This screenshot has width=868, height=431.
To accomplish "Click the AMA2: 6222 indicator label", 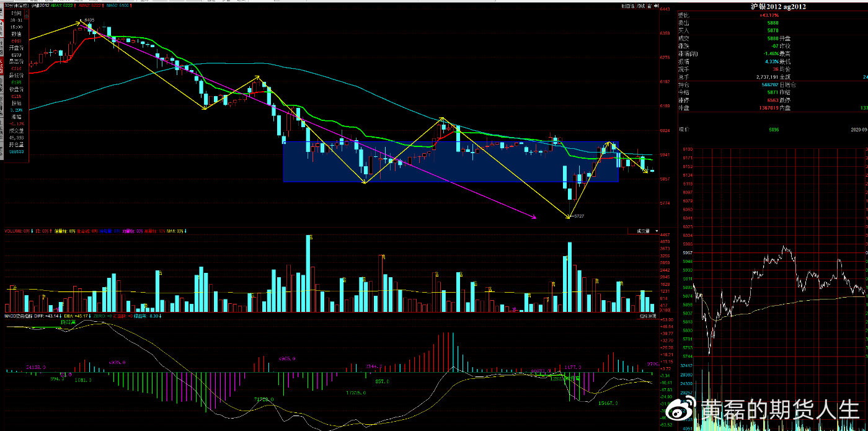I will 91,5.
